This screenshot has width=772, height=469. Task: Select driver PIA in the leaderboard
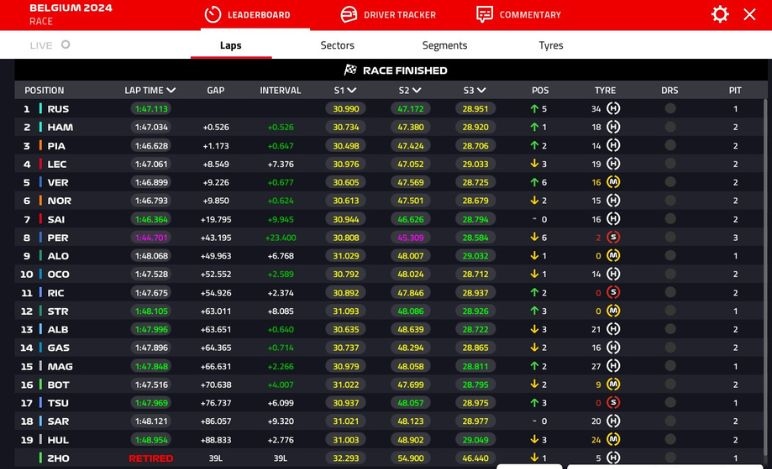[x=57, y=146]
